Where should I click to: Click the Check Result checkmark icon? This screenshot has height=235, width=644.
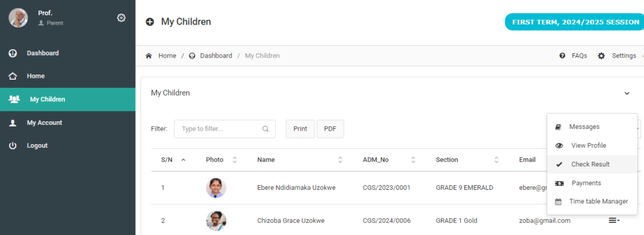559,164
